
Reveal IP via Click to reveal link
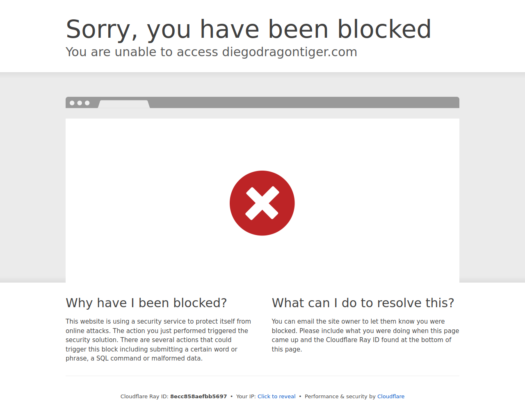[x=276, y=396]
